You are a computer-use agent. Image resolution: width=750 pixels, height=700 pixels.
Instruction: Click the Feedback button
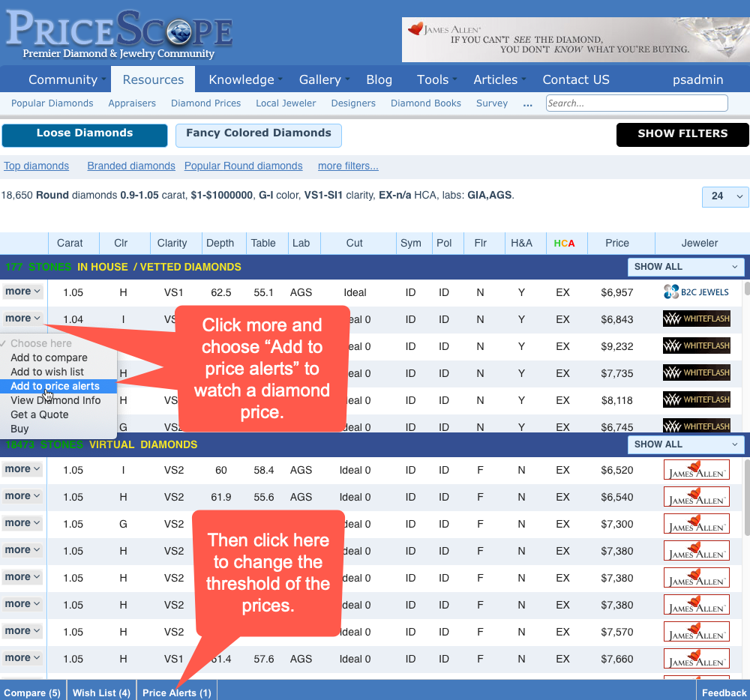(724, 693)
